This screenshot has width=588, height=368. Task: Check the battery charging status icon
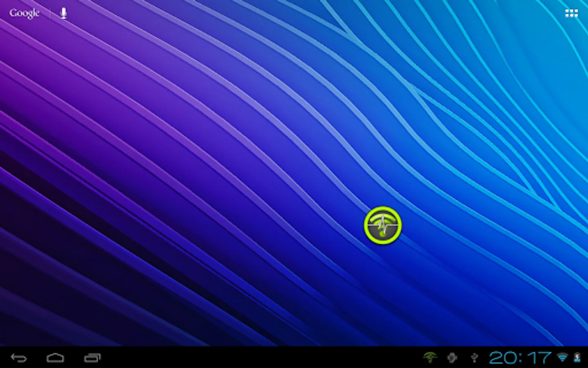click(577, 358)
